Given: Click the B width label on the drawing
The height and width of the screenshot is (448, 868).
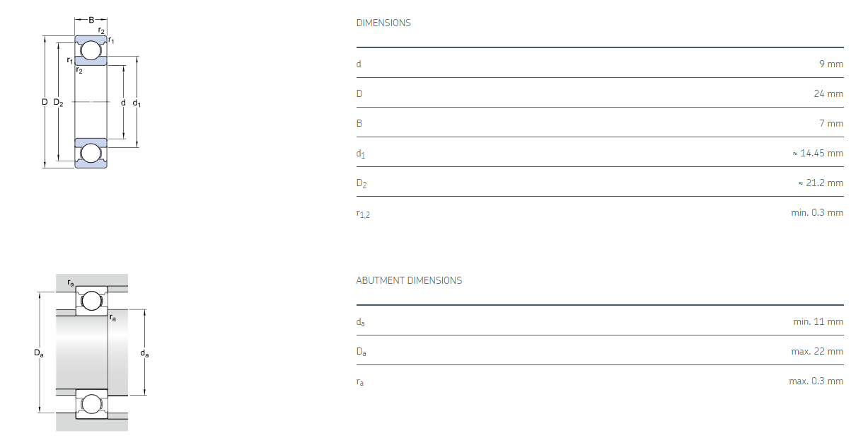Looking at the screenshot, I should (91, 20).
